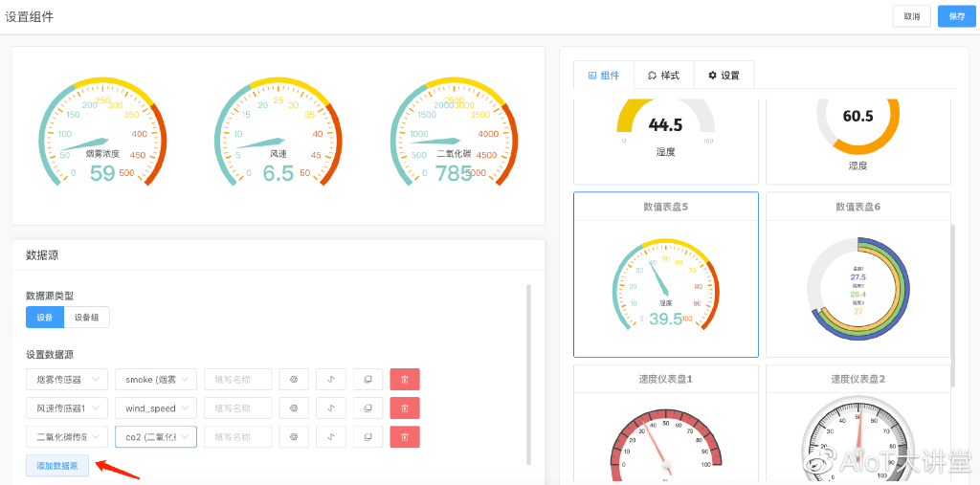Click name field in 烟雾传感器 row

[x=238, y=380]
